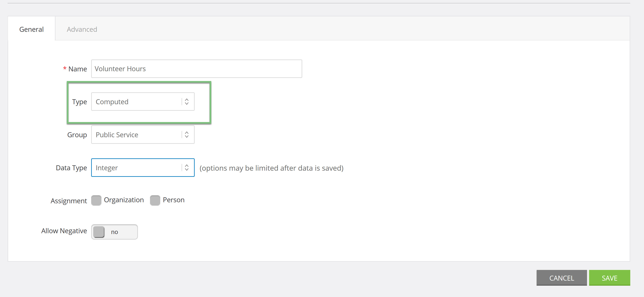This screenshot has height=297, width=644.
Task: Toggle the Allow Negative switch
Action: (x=115, y=232)
